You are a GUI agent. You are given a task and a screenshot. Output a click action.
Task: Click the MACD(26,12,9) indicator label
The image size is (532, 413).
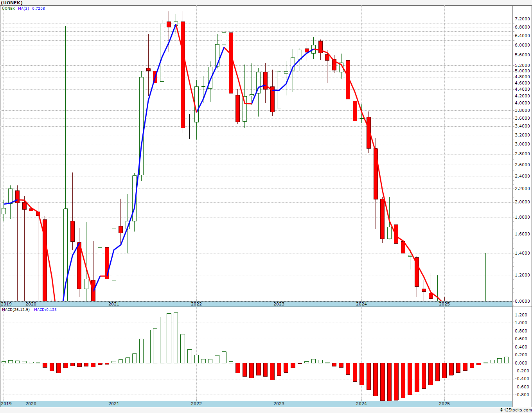[16, 309]
